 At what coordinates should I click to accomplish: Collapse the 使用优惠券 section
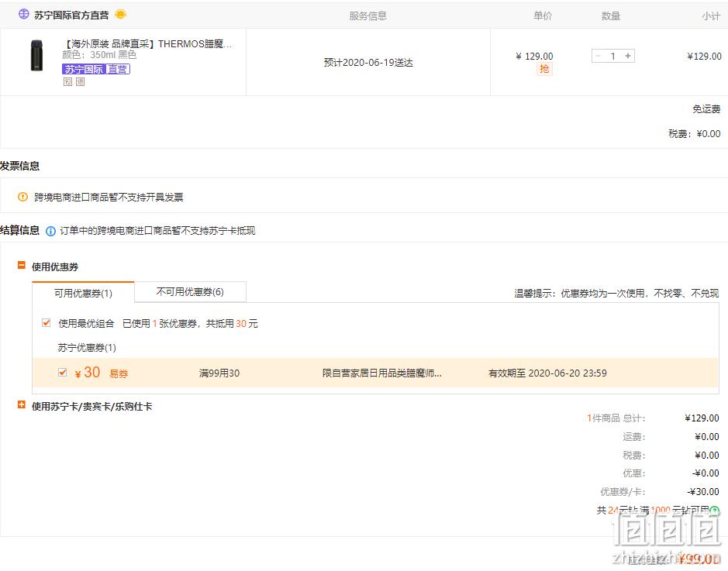click(x=22, y=265)
